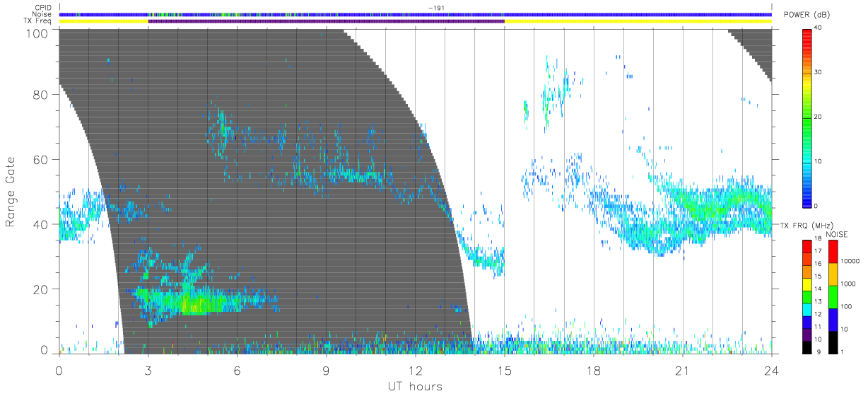Click the 40 tick on the Range Gate axis
This screenshot has width=868, height=401.
point(41,224)
